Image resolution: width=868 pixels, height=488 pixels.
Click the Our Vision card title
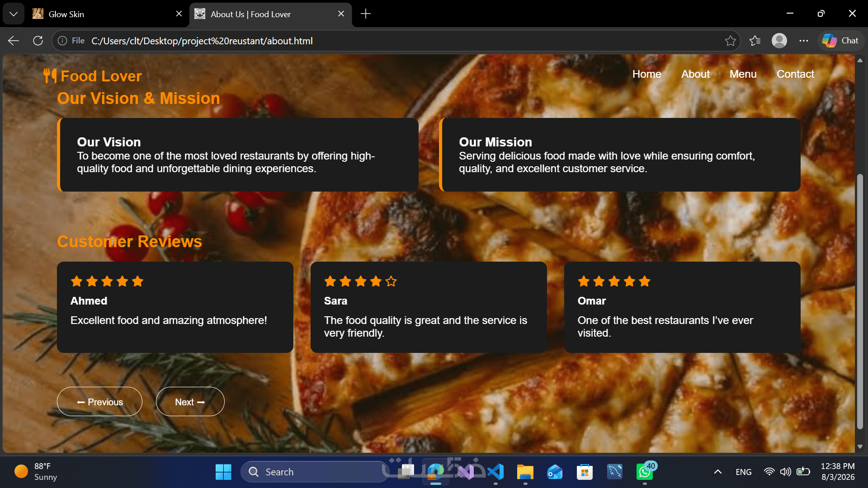point(108,142)
